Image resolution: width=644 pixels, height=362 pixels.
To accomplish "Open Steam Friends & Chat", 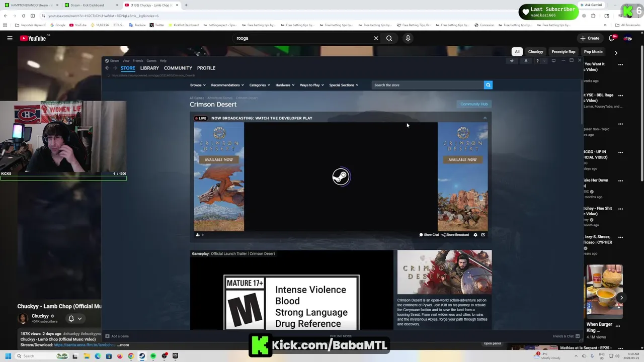I will 566,336.
